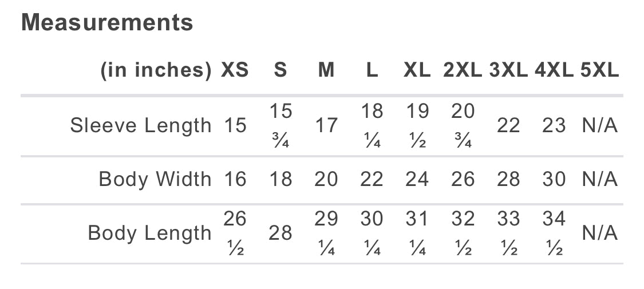Select the XL size column header
This screenshot has height=289, width=644.
coord(417,70)
